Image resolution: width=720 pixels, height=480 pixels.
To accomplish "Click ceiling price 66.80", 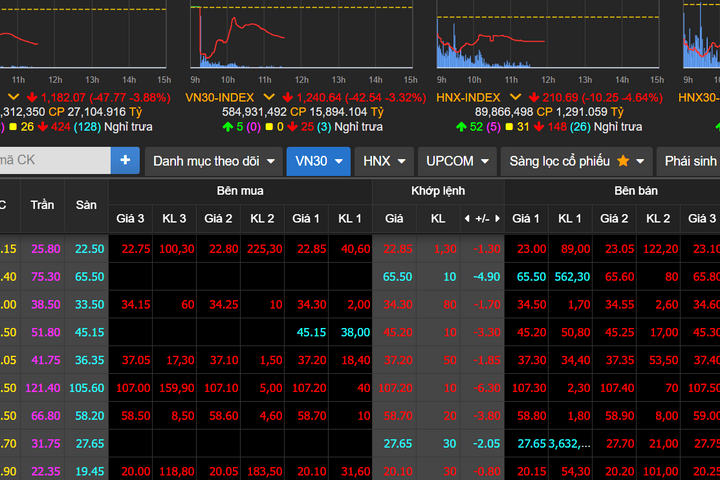I will pos(45,416).
